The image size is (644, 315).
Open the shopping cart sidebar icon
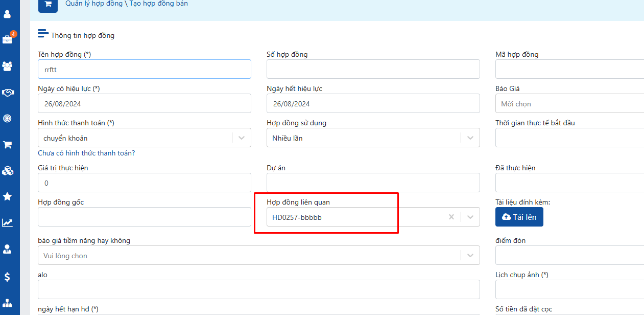pos(8,145)
